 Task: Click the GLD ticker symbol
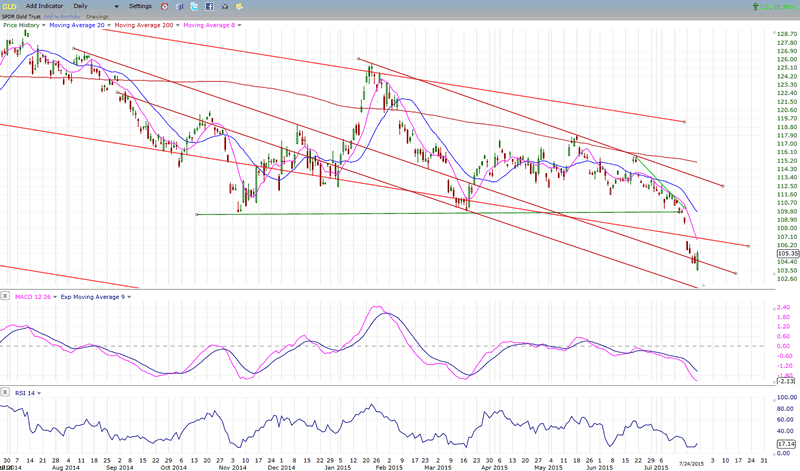click(x=9, y=6)
